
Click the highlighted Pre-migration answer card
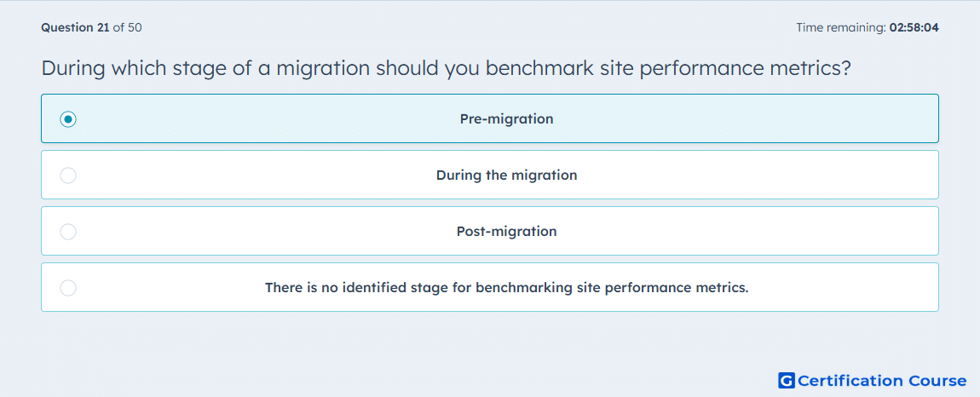490,118
